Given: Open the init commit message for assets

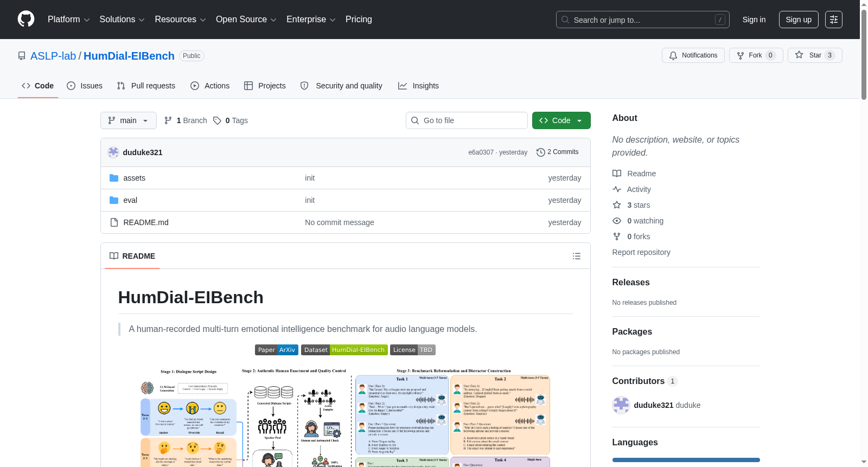Looking at the screenshot, I should tap(310, 178).
